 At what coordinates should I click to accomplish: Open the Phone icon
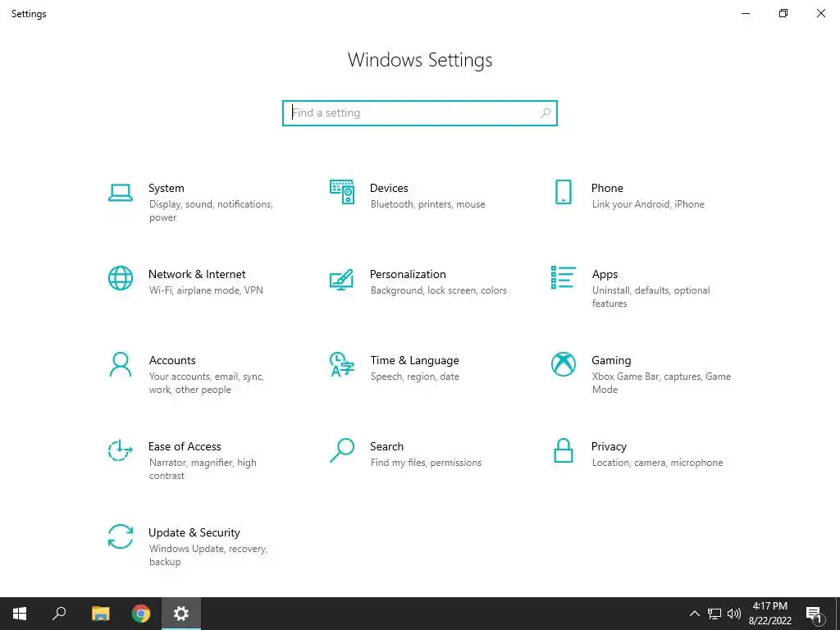563,192
